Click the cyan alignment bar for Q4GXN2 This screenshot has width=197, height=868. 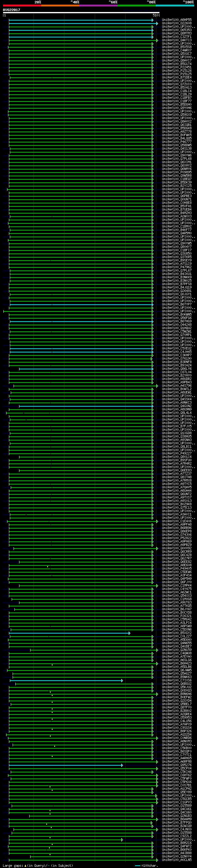click(x=86, y=406)
